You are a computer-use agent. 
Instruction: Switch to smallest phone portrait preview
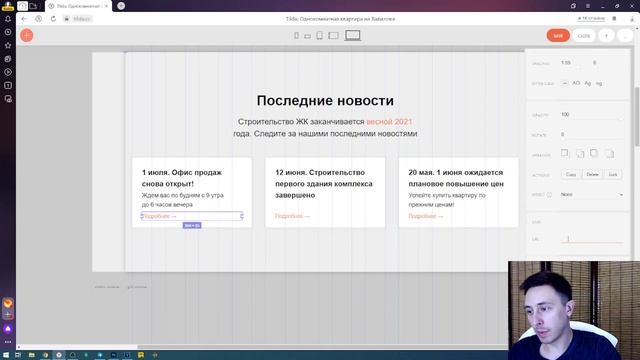(x=296, y=36)
